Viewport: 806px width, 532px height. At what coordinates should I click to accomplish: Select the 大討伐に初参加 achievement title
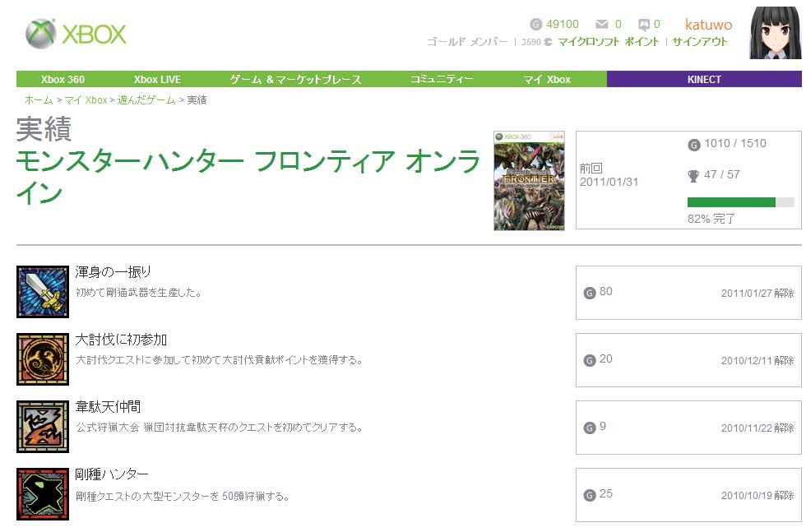point(121,340)
